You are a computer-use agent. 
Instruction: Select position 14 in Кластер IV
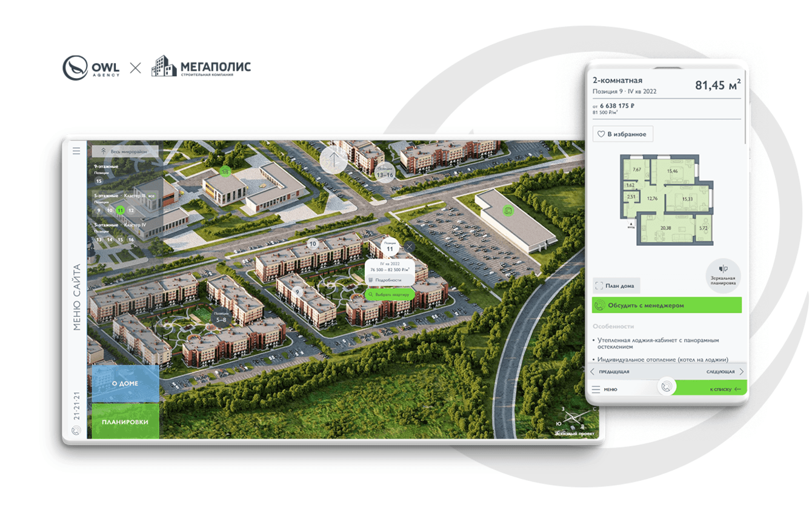[x=110, y=240]
